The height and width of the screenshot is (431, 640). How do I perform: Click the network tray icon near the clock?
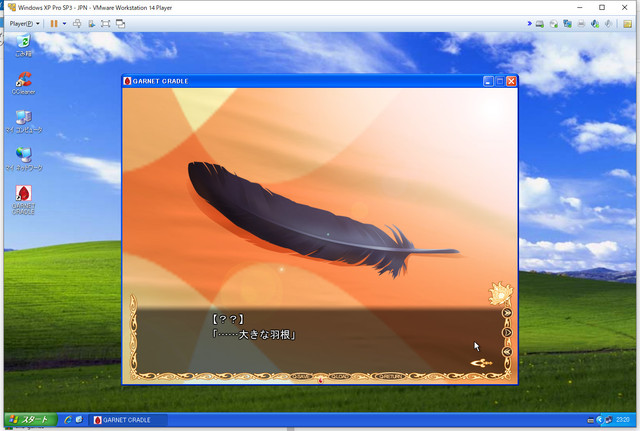[x=609, y=420]
